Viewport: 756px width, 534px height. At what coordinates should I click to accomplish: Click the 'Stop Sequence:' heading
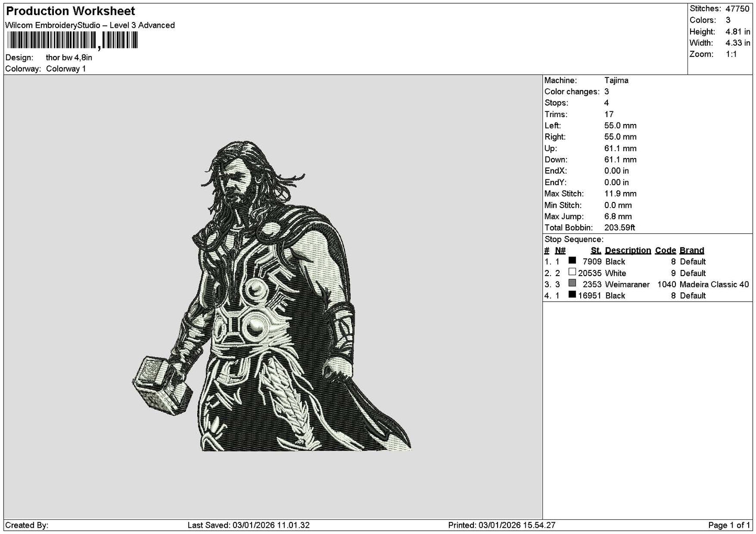(574, 240)
